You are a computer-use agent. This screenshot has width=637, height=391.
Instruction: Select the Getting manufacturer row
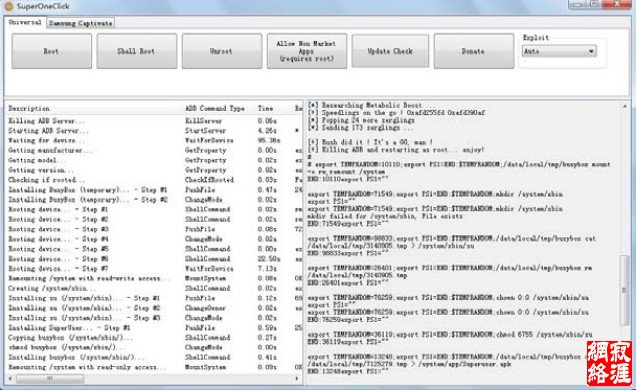(154, 150)
